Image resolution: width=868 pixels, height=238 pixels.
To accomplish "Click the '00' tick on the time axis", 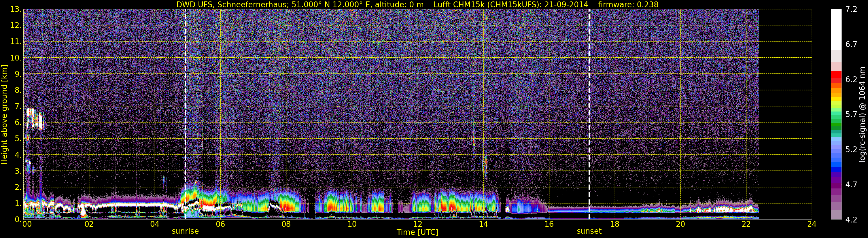I will pyautogui.click(x=27, y=224).
